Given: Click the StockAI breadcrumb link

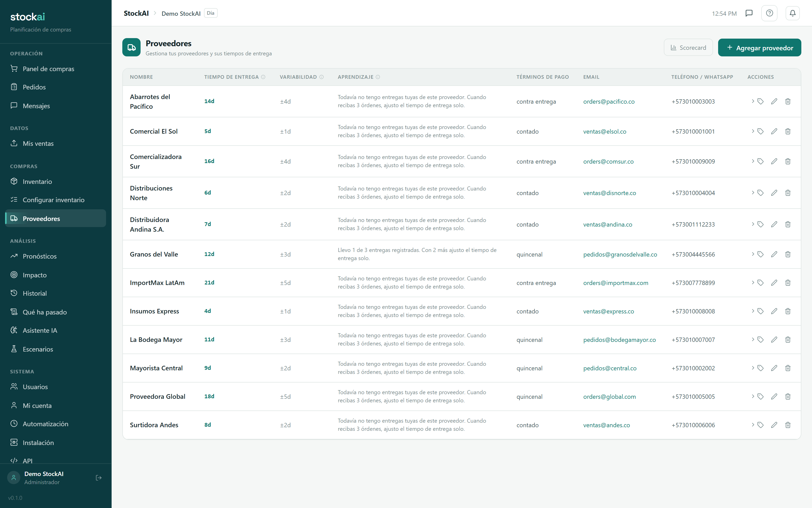Looking at the screenshot, I should click(136, 13).
